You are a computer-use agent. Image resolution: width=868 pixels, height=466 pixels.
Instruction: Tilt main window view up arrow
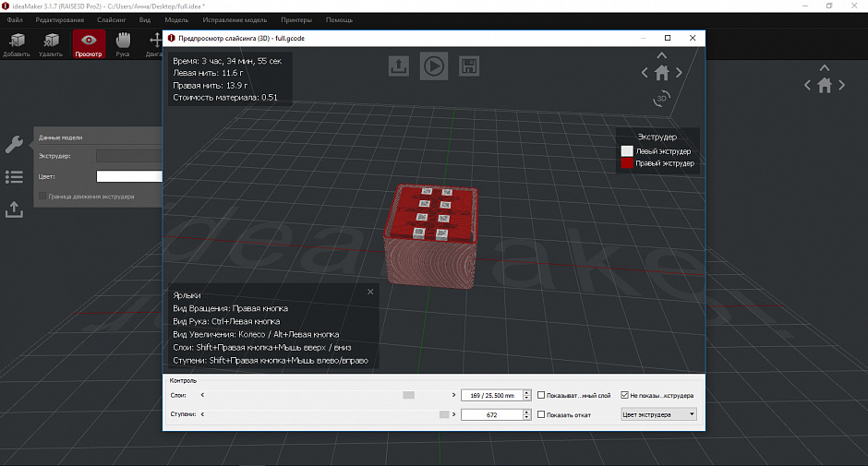pos(825,68)
